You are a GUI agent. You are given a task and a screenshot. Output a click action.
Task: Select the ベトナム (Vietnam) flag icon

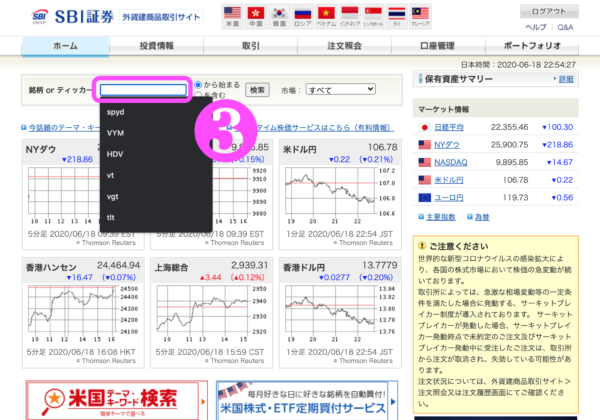coord(326,16)
